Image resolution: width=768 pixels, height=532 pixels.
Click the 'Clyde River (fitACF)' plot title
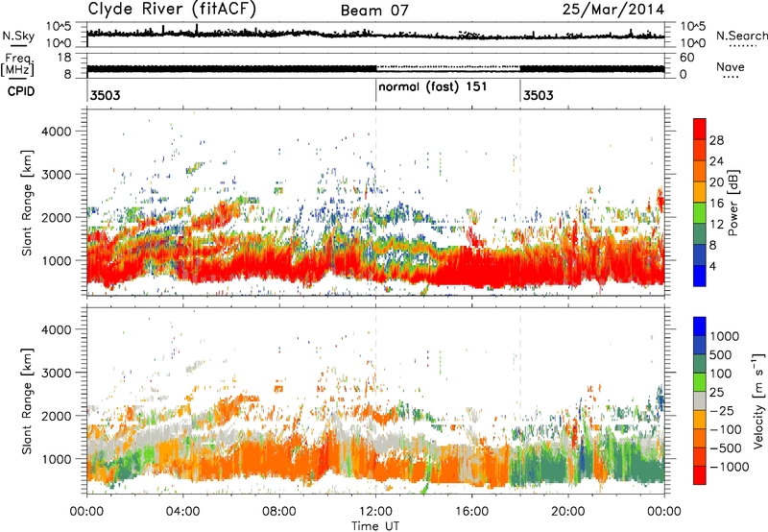(172, 9)
